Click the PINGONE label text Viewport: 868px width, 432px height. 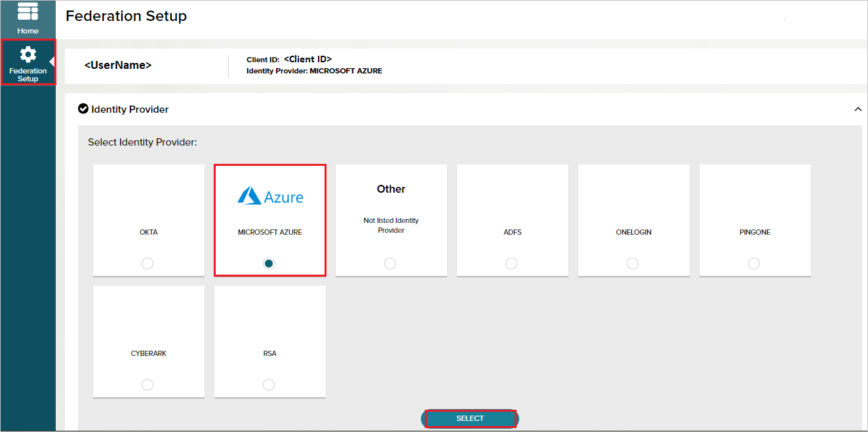(x=755, y=232)
